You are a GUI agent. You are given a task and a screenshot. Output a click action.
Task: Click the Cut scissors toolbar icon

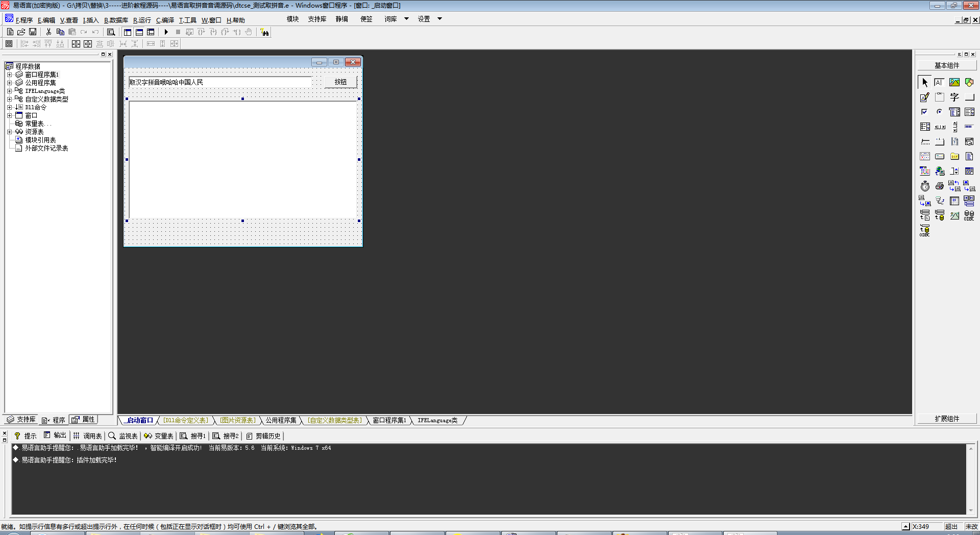pos(48,32)
